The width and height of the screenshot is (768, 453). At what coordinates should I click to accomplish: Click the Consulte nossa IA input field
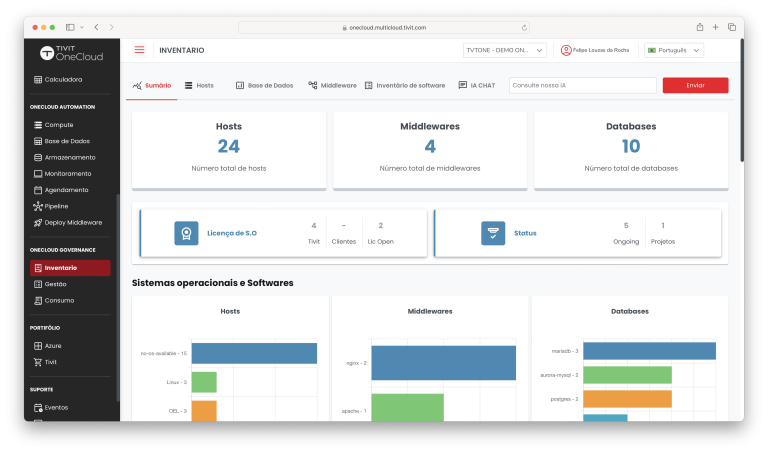582,85
